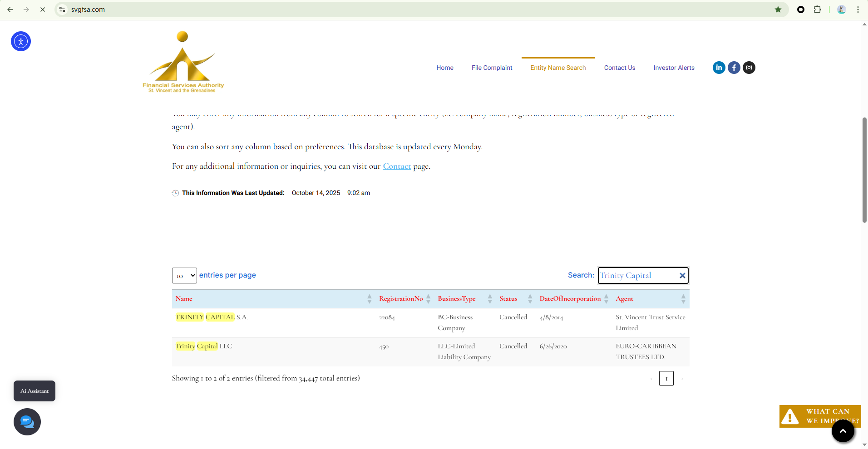Viewport: 868px width, 449px height.
Task: Click the scroll-to-top arrow button
Action: (843, 431)
